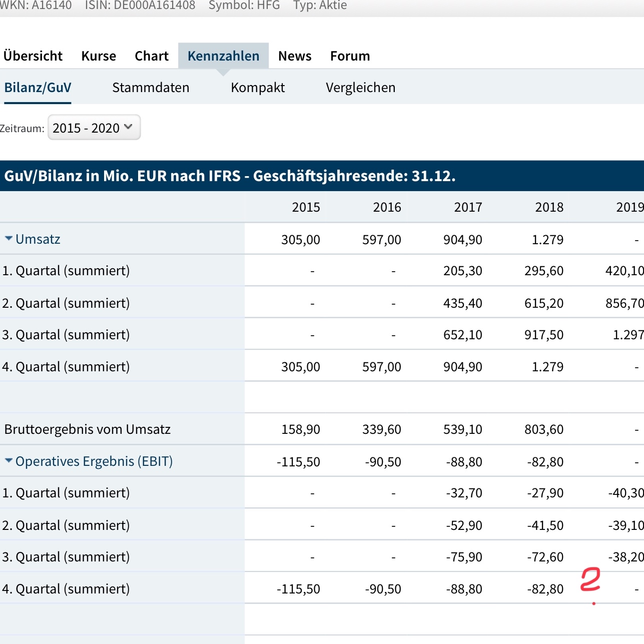Click 1. Quartal (summiert) label under Umsatz
Screen dimensions: 644x644
[66, 271]
